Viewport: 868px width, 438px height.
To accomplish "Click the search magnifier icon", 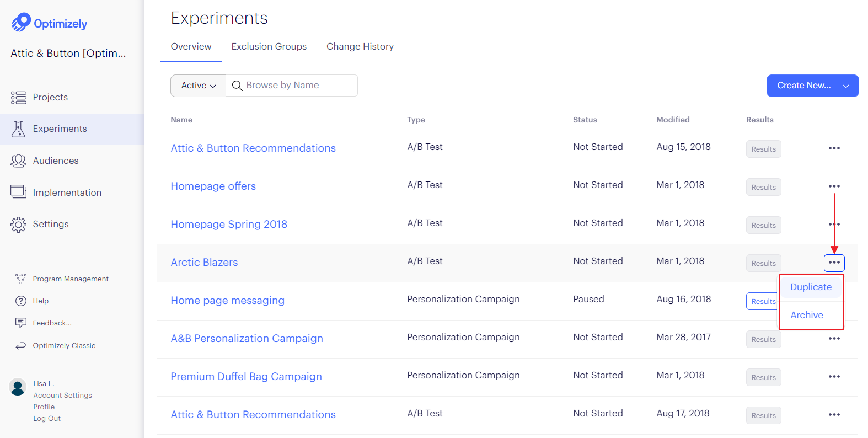I will tap(237, 86).
